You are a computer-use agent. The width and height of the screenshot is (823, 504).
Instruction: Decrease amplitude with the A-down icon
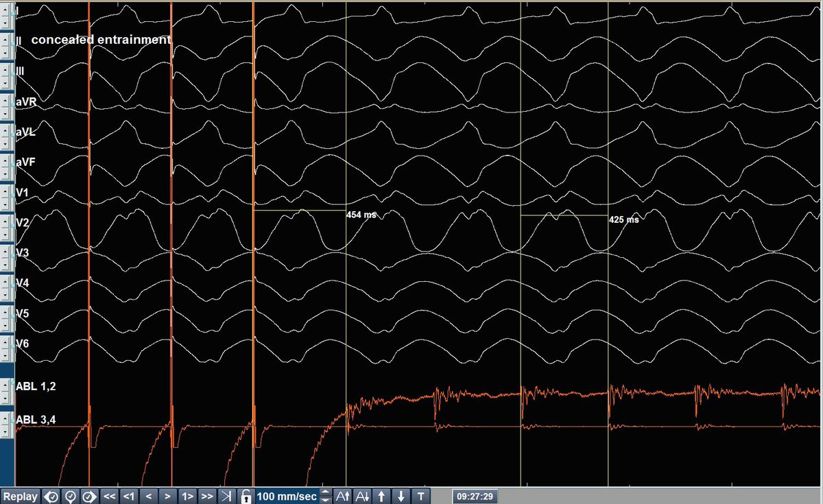363,496
